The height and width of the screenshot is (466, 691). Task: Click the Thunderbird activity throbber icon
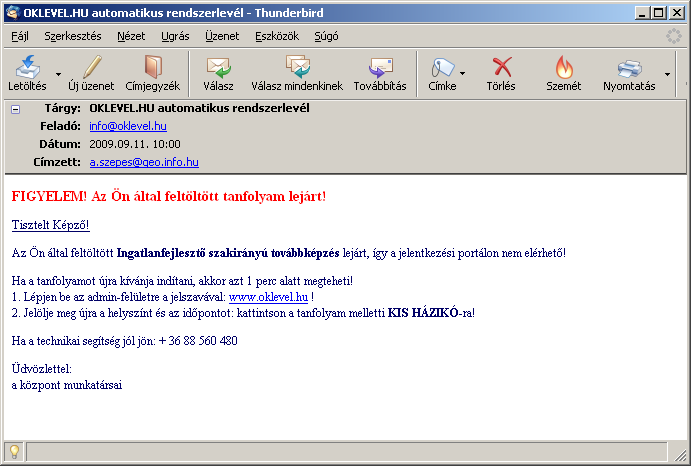point(674,36)
